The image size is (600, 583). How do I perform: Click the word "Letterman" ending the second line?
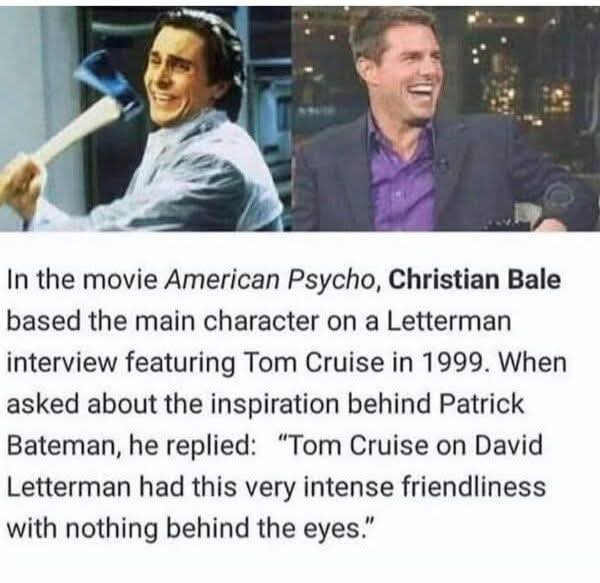point(449,321)
